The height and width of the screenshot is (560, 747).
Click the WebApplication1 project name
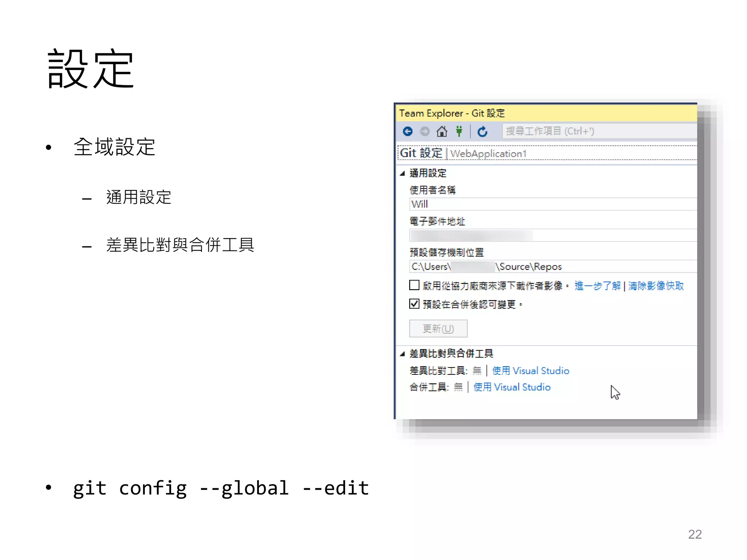click(489, 154)
